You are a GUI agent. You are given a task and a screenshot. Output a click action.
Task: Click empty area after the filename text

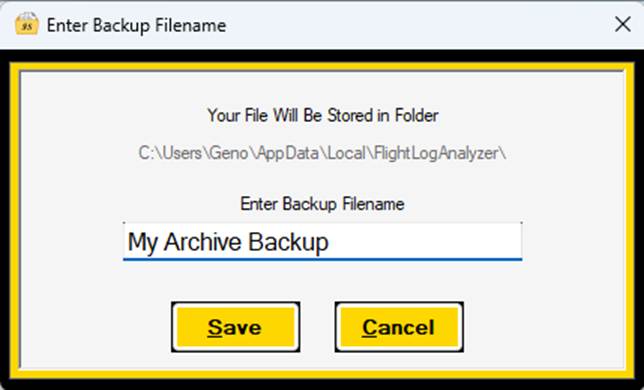point(425,241)
